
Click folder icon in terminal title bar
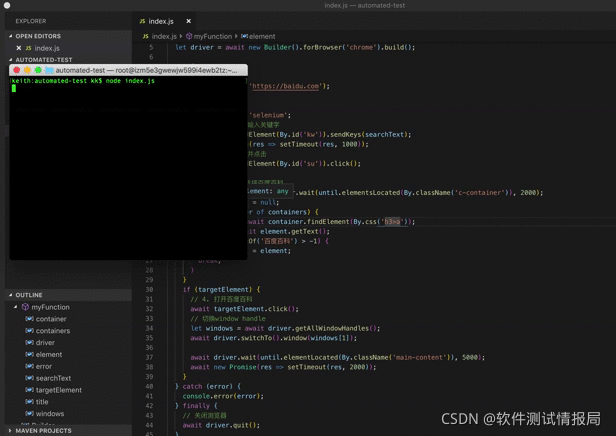[49, 70]
